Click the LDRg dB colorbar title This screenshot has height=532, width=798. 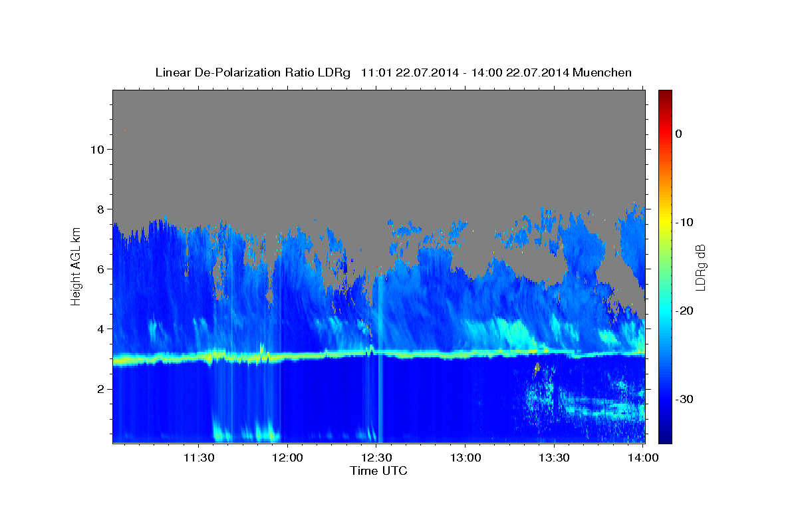[x=700, y=267]
